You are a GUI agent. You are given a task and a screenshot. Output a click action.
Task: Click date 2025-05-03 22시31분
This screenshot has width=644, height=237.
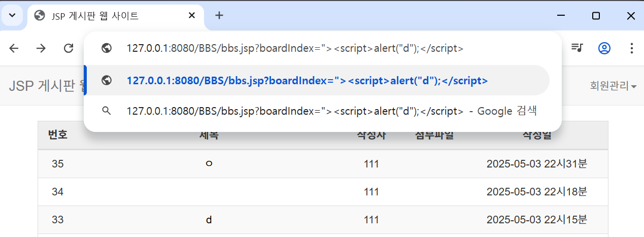[537, 164]
